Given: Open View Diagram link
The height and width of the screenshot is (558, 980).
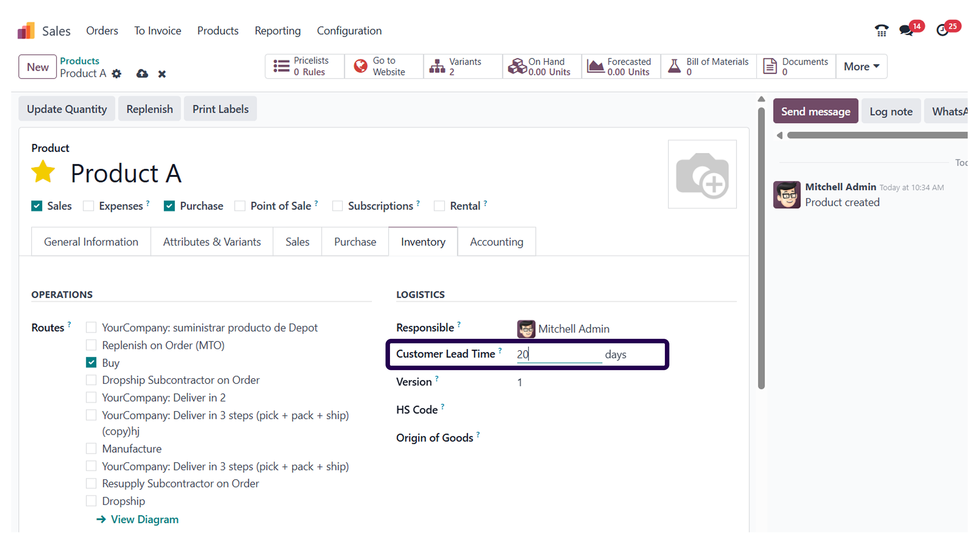Looking at the screenshot, I should coord(144,519).
